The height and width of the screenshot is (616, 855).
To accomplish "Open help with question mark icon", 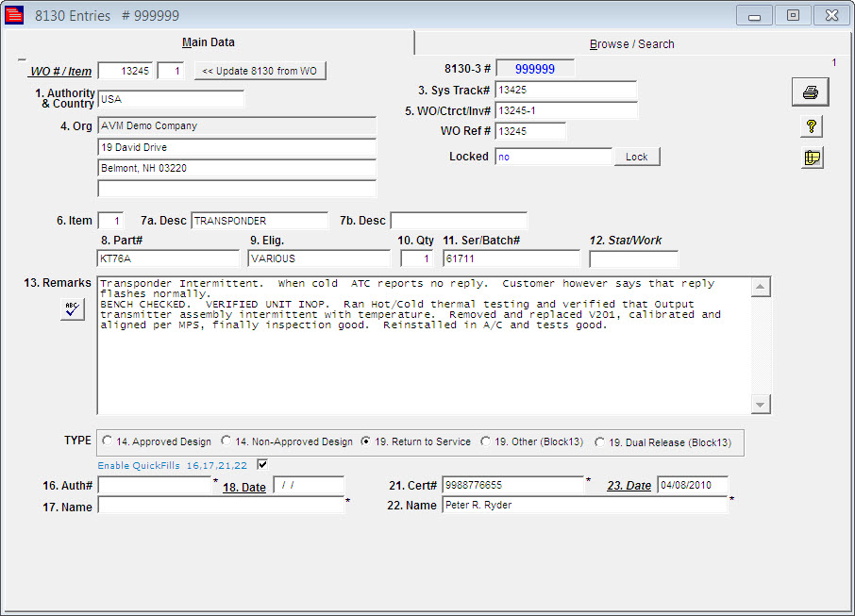I will [x=811, y=126].
